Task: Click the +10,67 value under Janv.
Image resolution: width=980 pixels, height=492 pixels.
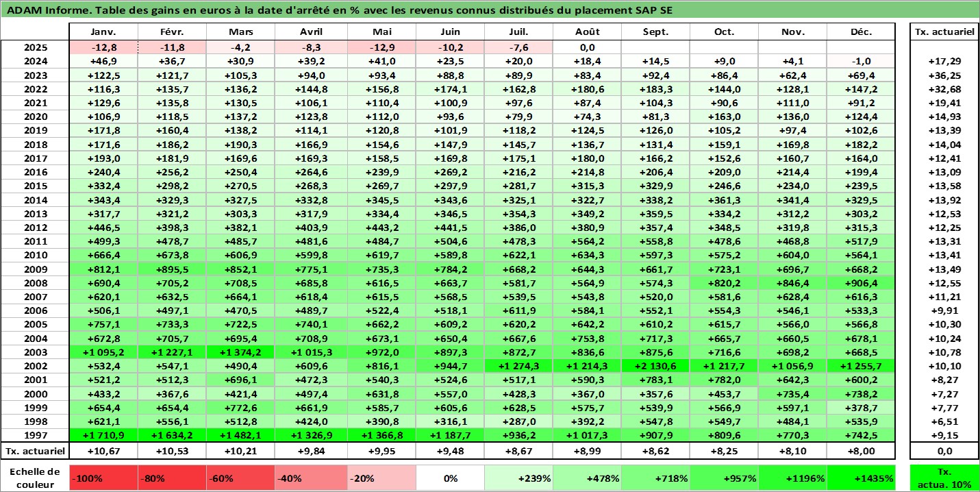Action: 104,451
